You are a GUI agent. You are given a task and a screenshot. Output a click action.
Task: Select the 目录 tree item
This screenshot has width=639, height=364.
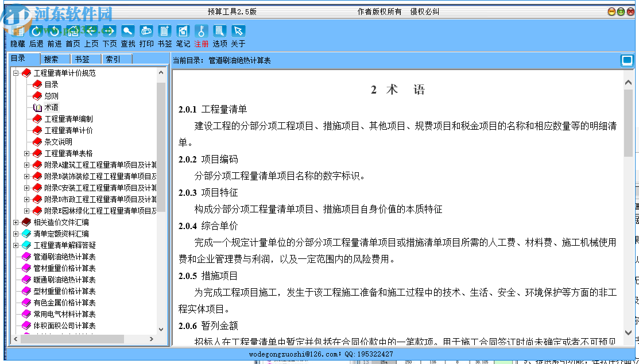tap(51, 84)
